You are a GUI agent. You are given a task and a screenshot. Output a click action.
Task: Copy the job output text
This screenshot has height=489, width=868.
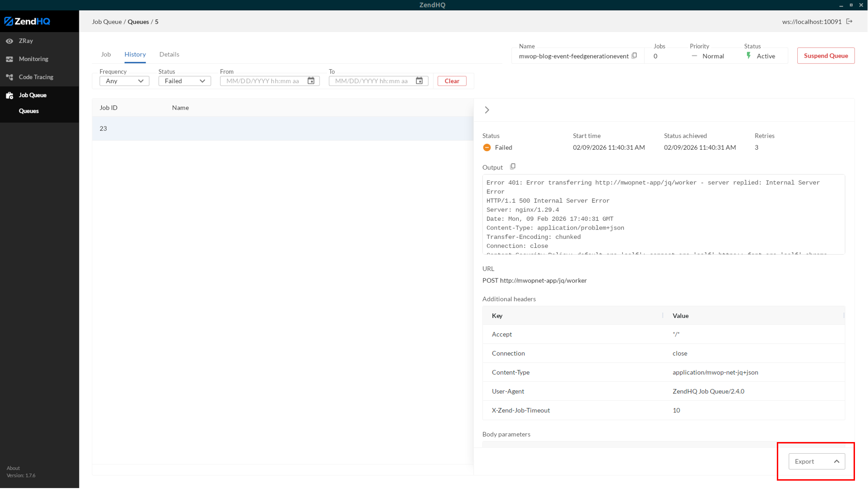(513, 167)
